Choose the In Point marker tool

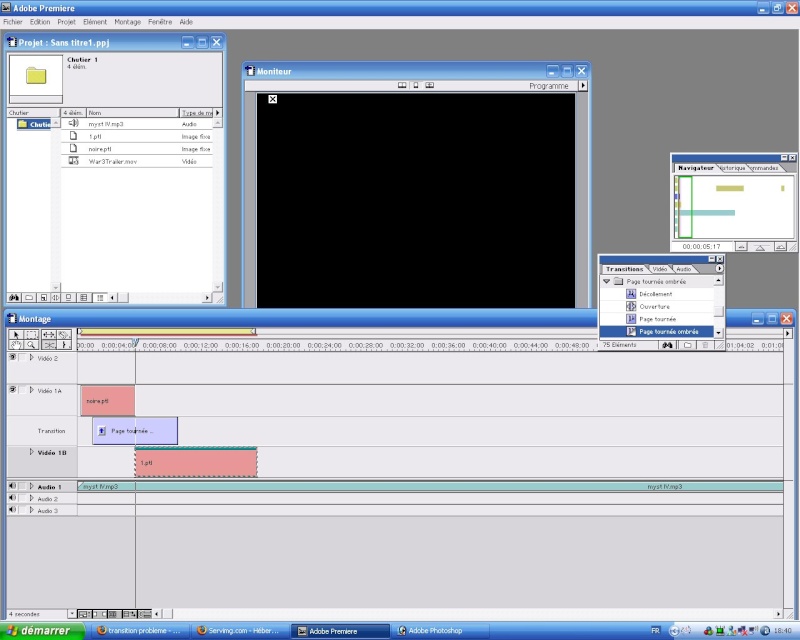64,345
